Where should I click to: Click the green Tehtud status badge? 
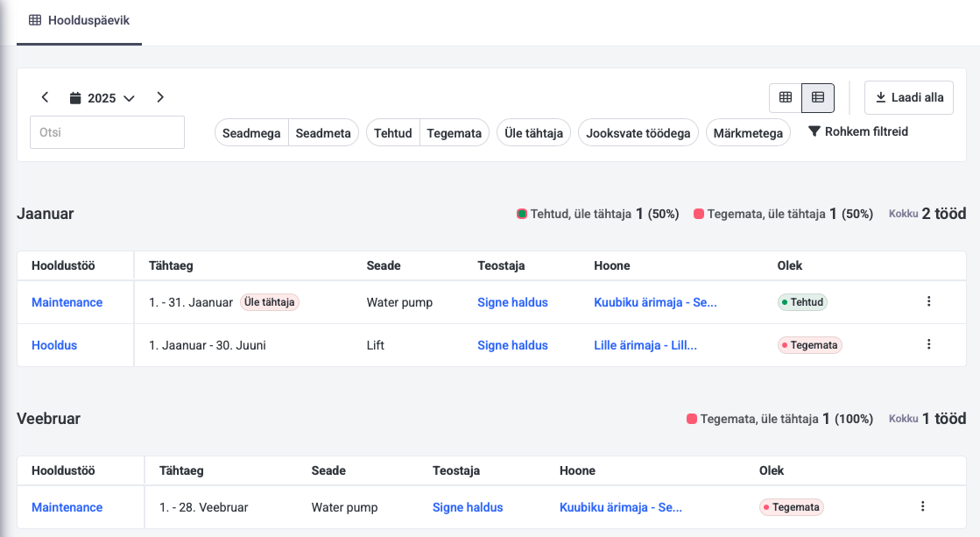click(802, 302)
